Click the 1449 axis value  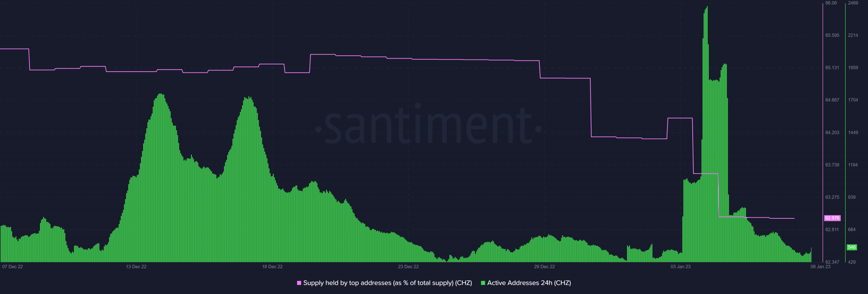853,132
